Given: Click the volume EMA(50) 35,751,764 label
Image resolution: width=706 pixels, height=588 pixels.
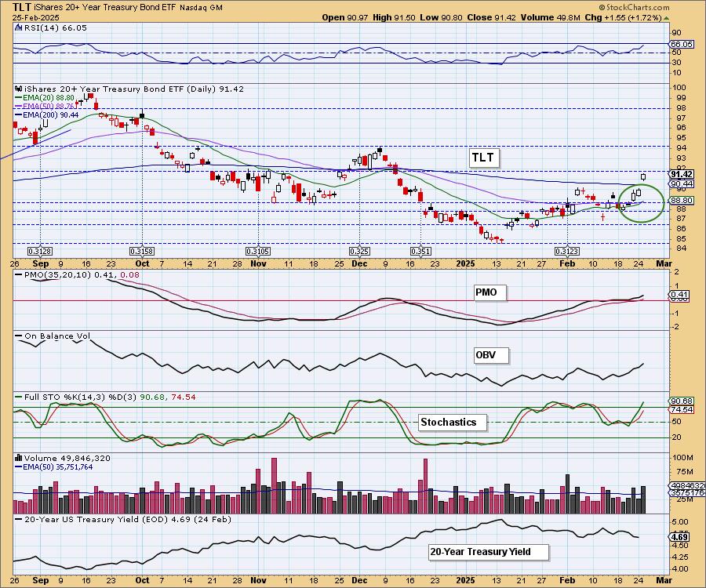Looking at the screenshot, I should (x=54, y=467).
